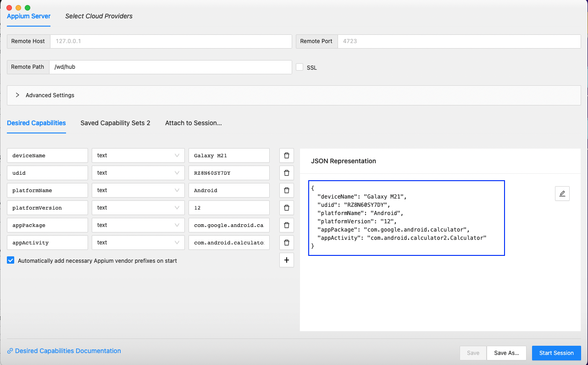Delete the udid capability row

pos(287,173)
